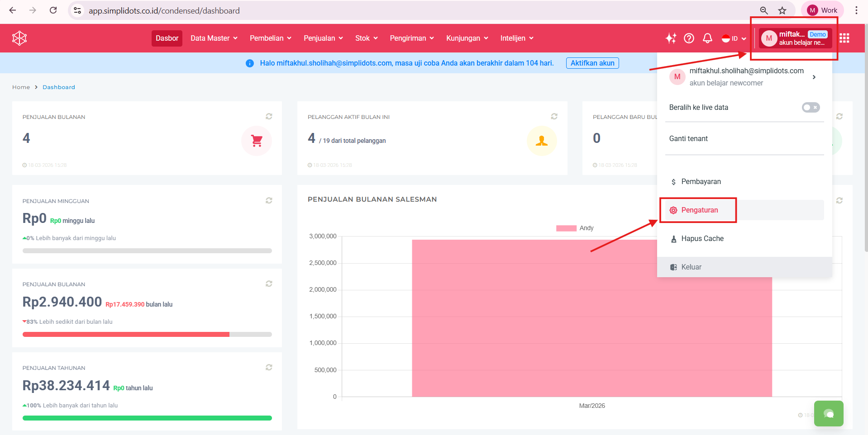This screenshot has width=868, height=435.
Task: Open the ID language selector dropdown
Action: pyautogui.click(x=734, y=38)
